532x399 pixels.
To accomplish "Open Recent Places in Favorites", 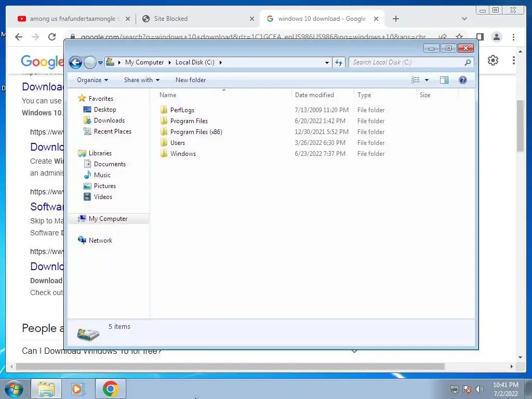I will coord(113,131).
